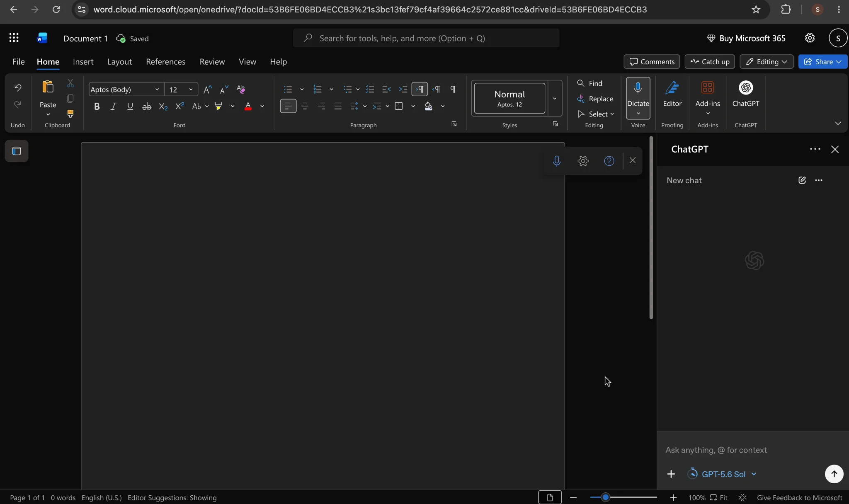The height and width of the screenshot is (504, 849).
Task: Expand the Styles gallery
Action: (x=555, y=98)
